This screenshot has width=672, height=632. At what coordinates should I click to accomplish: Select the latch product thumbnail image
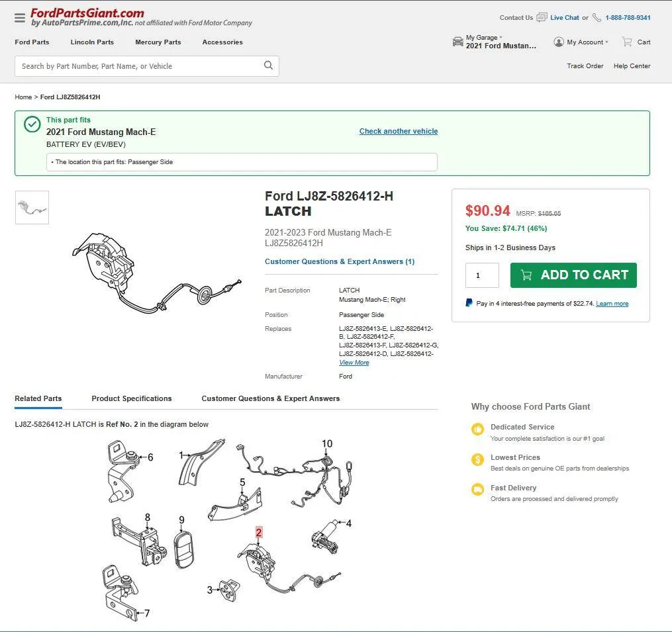point(32,207)
